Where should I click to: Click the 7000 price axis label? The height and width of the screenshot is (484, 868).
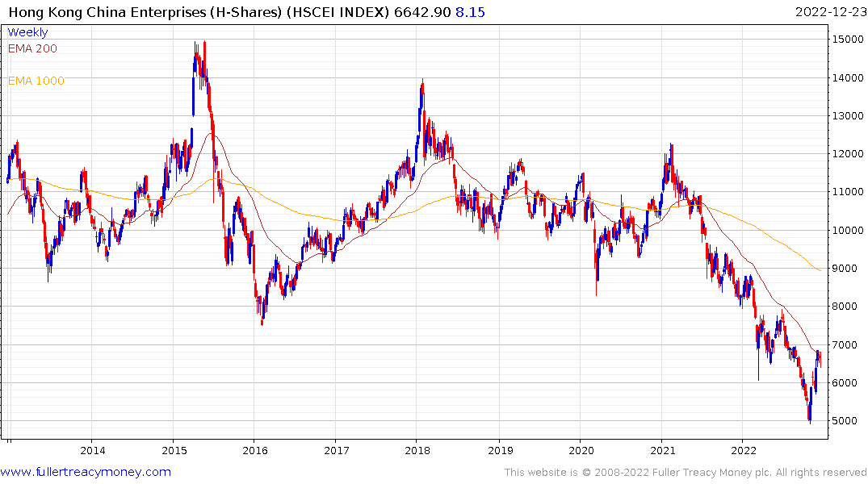[x=845, y=344]
